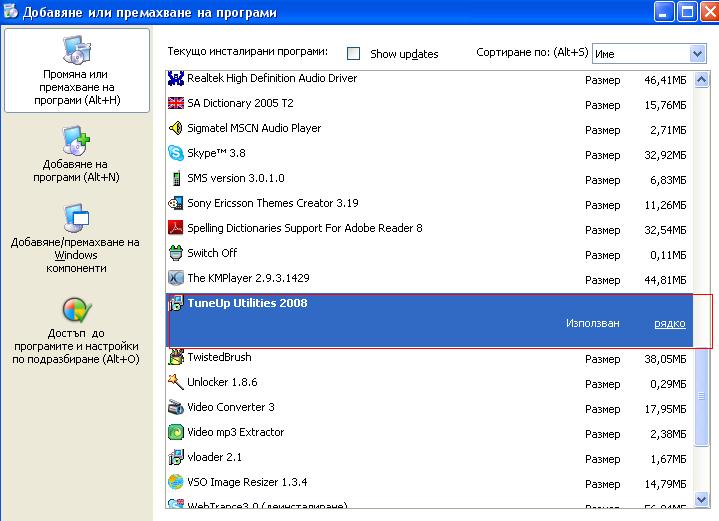Click the Текущо инсталирани програми label
719x521 pixels.
(248, 51)
